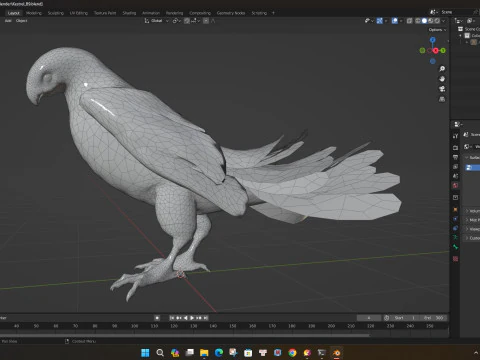
Task: Open the Sculpting workspace tab
Action: click(56, 13)
